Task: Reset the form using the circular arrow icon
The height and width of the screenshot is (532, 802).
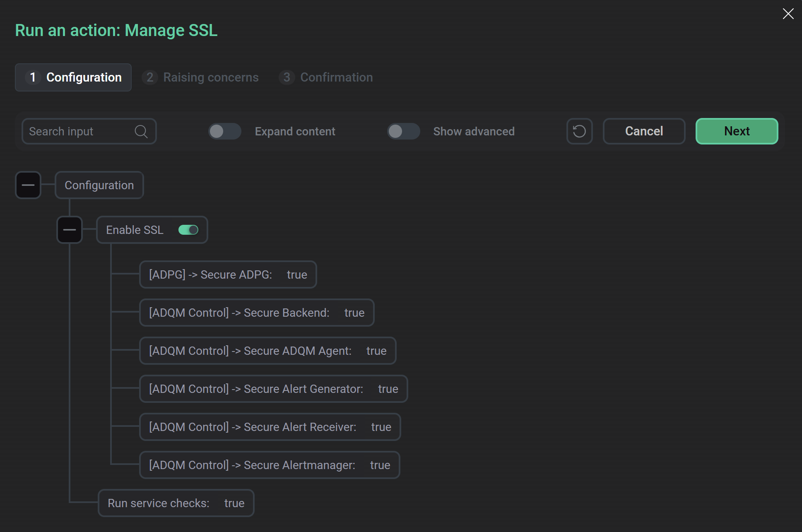Action: tap(579, 131)
